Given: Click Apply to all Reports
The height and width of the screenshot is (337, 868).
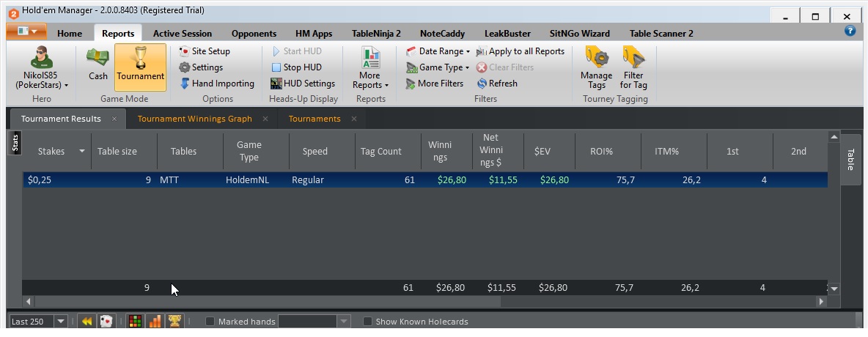Looking at the screenshot, I should tap(521, 51).
